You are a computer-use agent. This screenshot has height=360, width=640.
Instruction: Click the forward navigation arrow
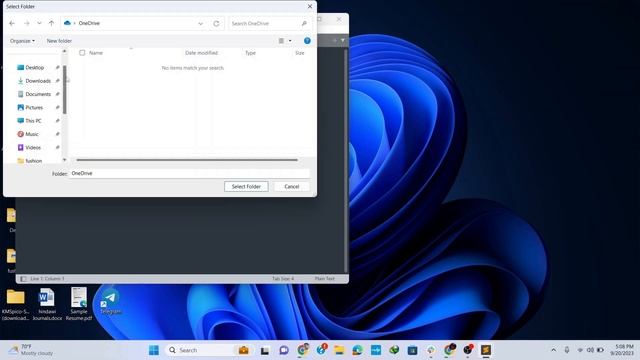point(27,24)
